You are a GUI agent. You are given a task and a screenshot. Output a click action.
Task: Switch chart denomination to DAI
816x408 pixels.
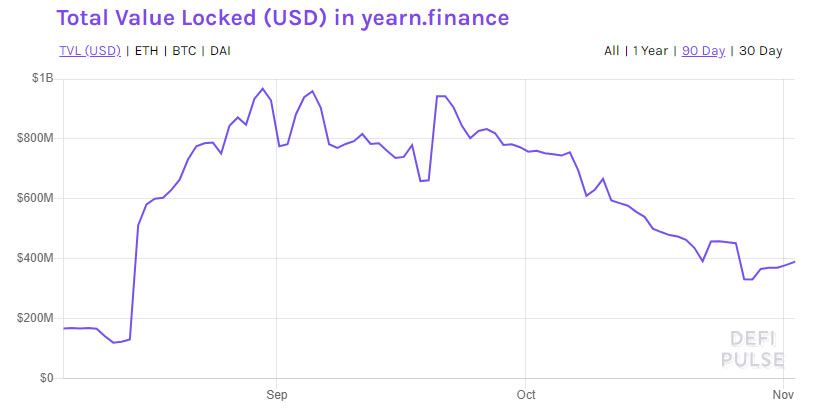(219, 51)
